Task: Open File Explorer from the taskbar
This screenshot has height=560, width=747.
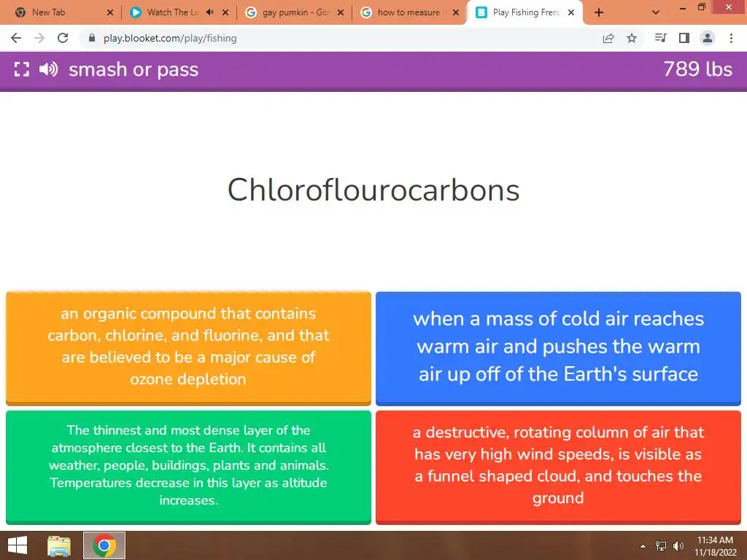Action: [x=59, y=545]
